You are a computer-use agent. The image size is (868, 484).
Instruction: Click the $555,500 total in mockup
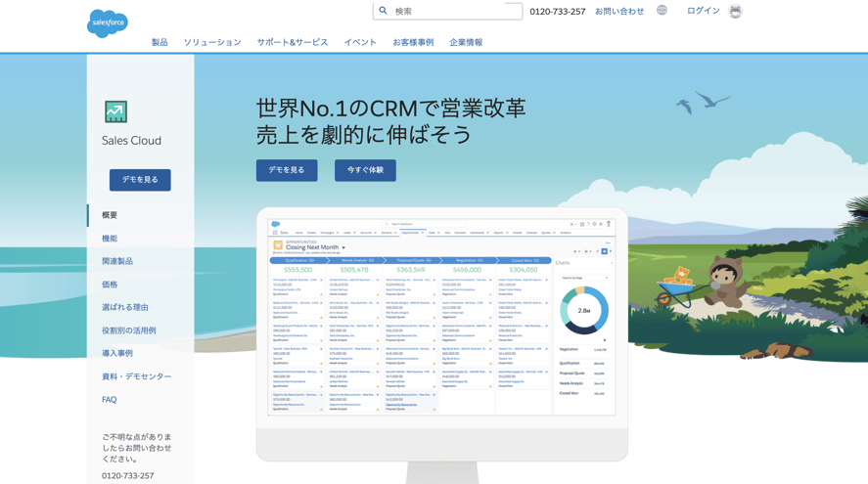point(297,270)
